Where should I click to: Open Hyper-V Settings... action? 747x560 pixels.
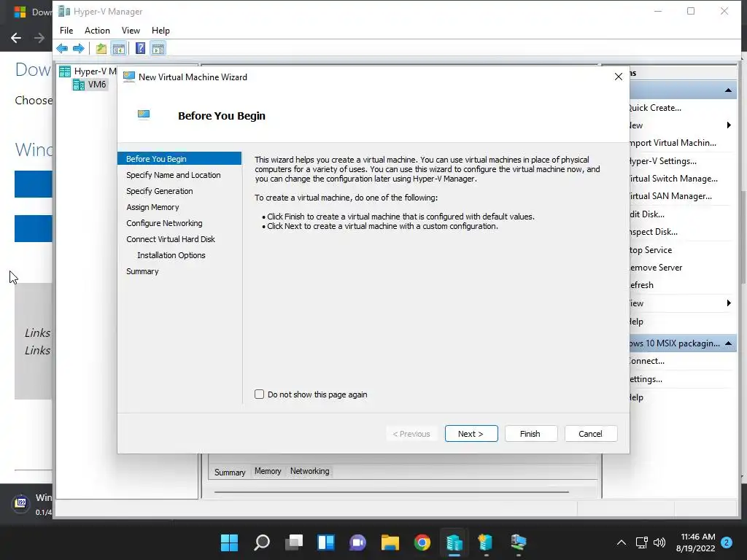[x=662, y=161]
